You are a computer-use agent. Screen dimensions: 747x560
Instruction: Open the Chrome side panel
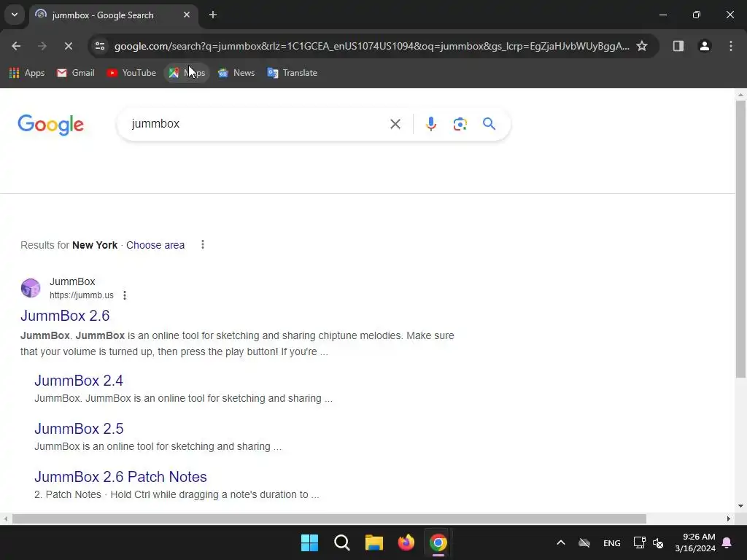(678, 46)
